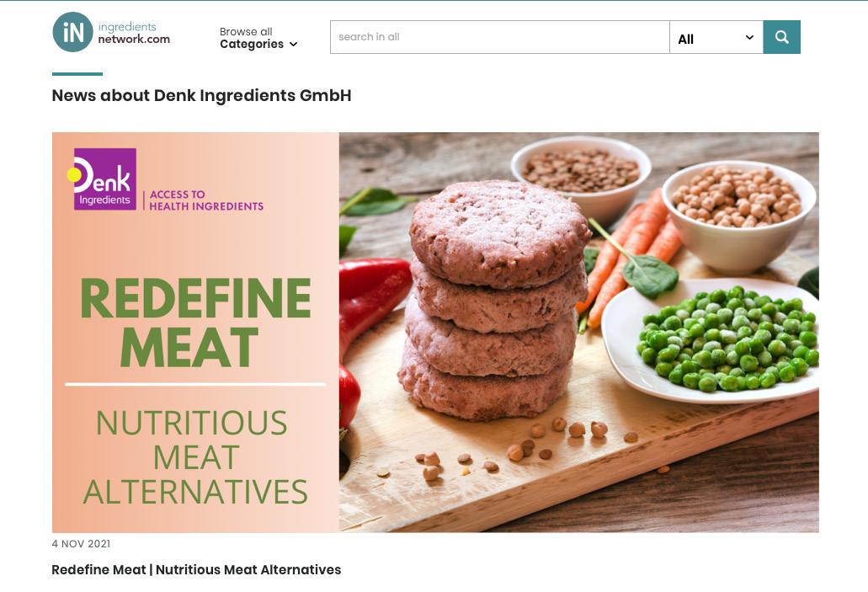The width and height of the screenshot is (868, 592).
Task: Click the arrow in the All combo box
Action: (x=749, y=38)
